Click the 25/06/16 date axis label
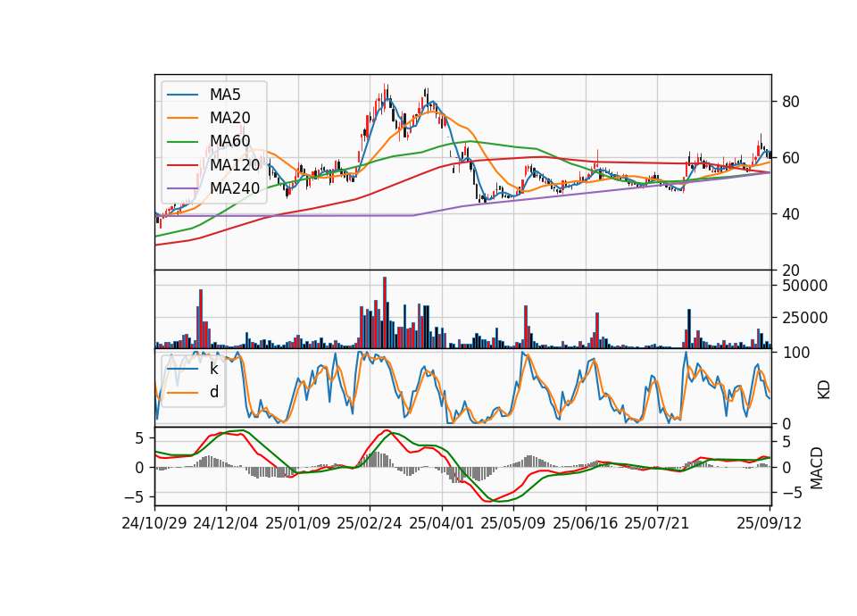This screenshot has width=857, height=616. [x=586, y=523]
